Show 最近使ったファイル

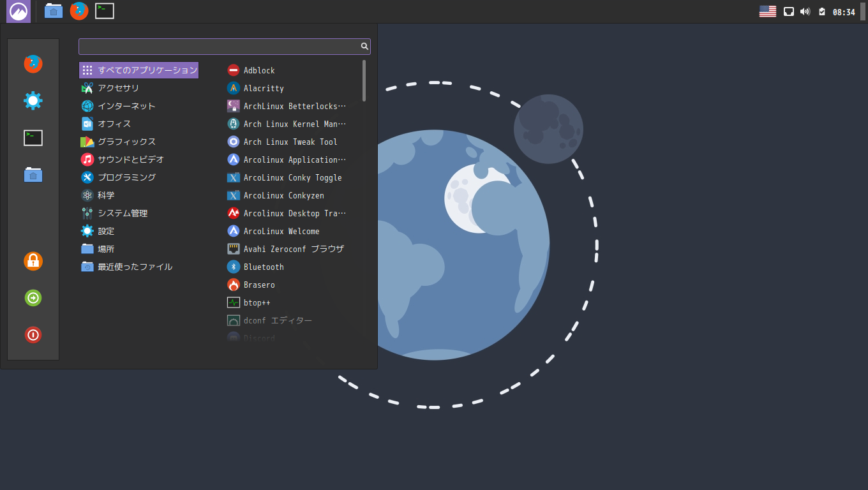click(x=138, y=267)
